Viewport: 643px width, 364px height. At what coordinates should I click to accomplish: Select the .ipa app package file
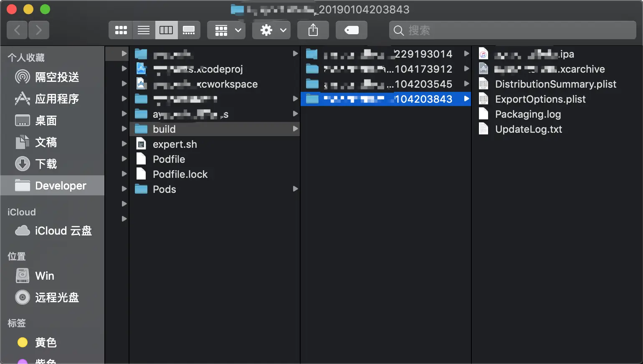click(x=557, y=54)
